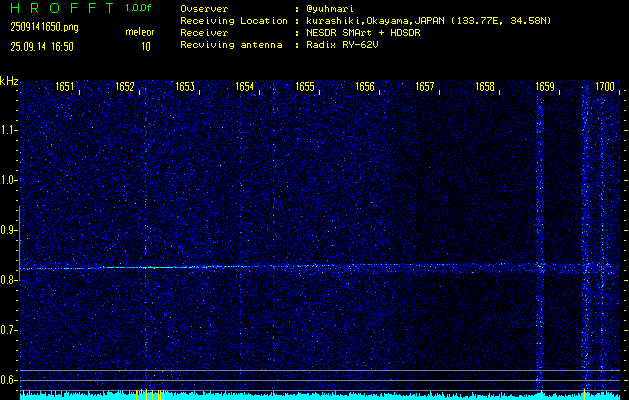Click the 1654 time marker

[245, 87]
